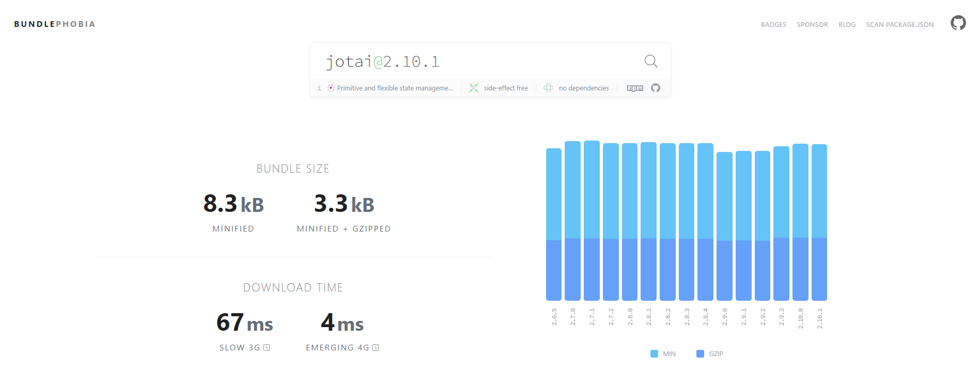Select the 2.9.2 version bar
This screenshot has height=385, width=980.
(x=763, y=226)
